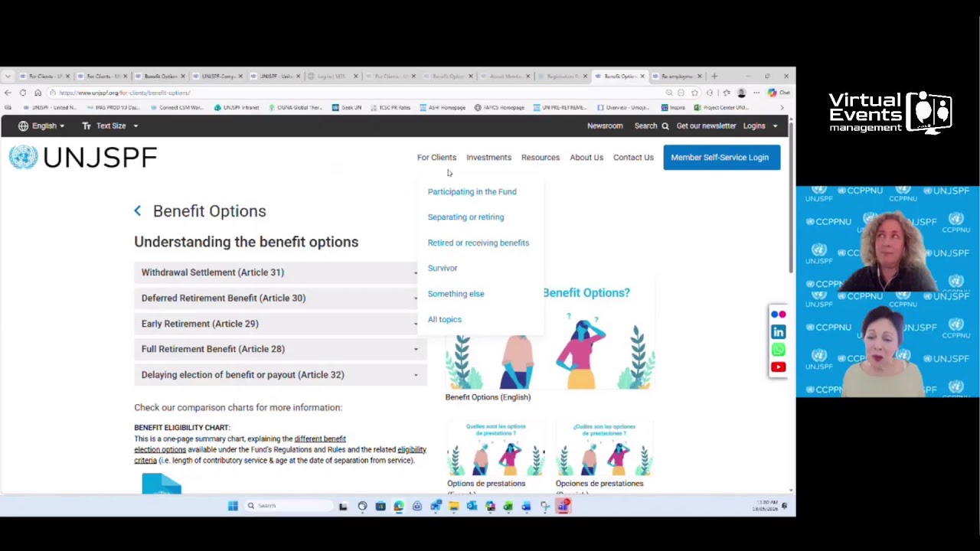Select Separating or retiring menu item
980x551 pixels.
point(465,217)
